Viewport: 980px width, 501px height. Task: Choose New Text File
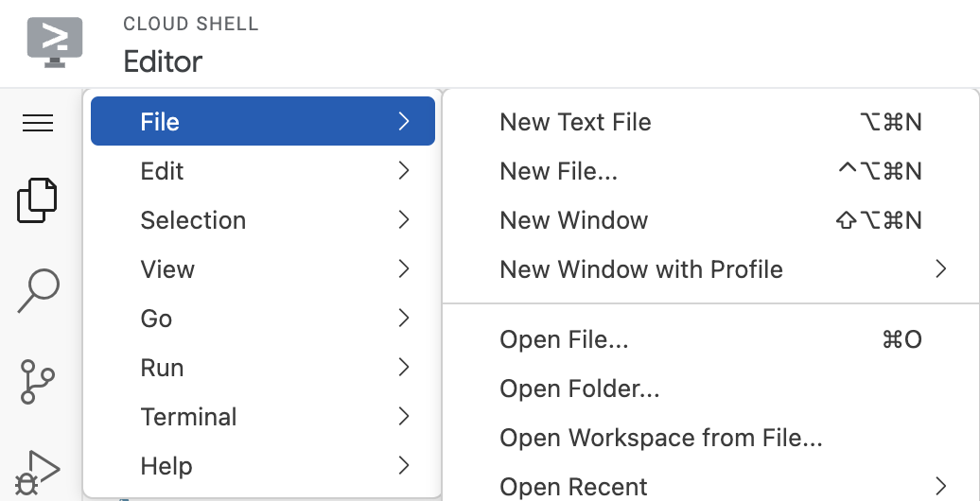click(575, 122)
